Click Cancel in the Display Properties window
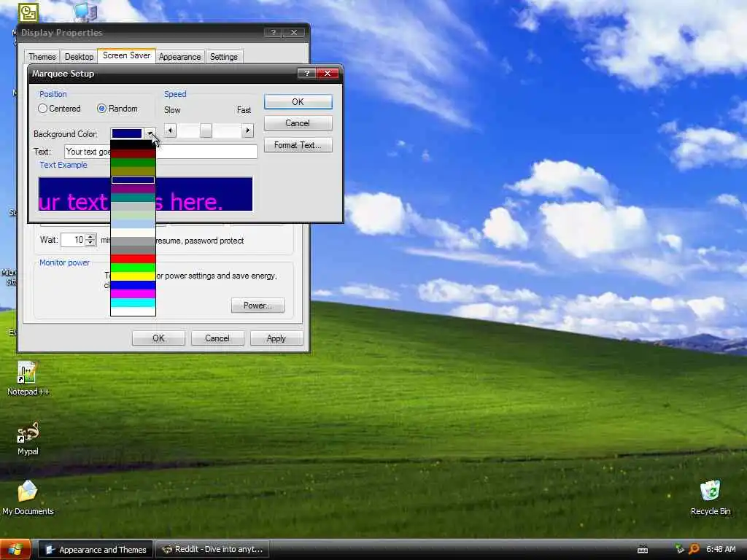The width and height of the screenshot is (747, 560). pos(217,338)
